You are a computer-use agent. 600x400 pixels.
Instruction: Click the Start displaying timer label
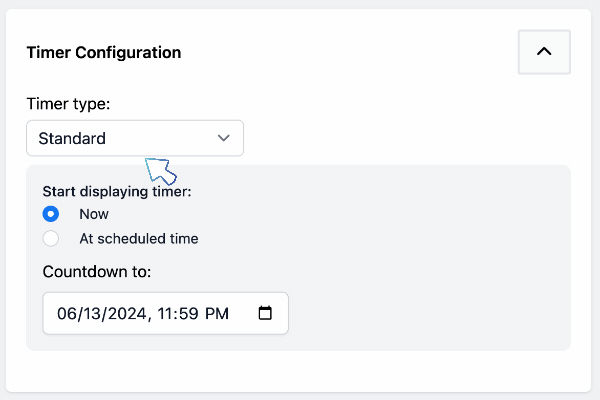pos(117,191)
